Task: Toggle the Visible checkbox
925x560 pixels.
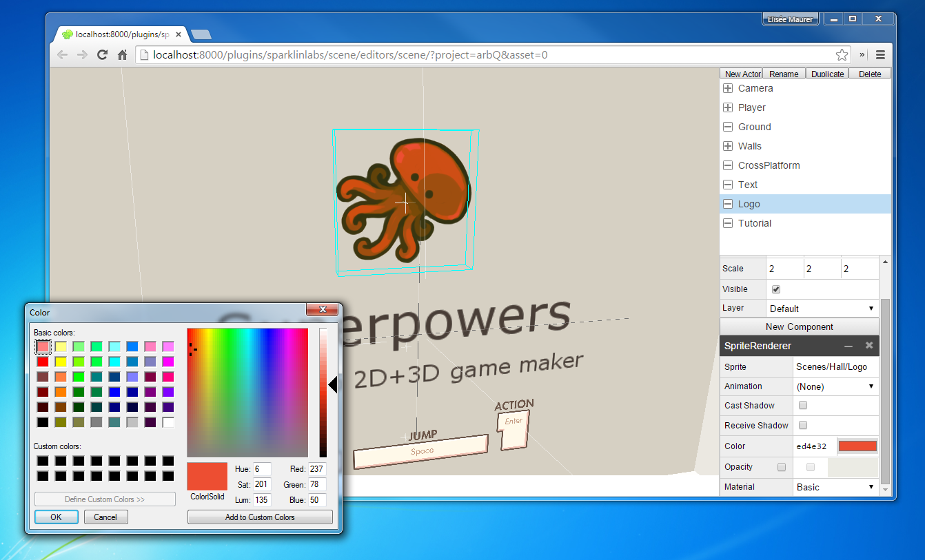Action: pyautogui.click(x=776, y=289)
